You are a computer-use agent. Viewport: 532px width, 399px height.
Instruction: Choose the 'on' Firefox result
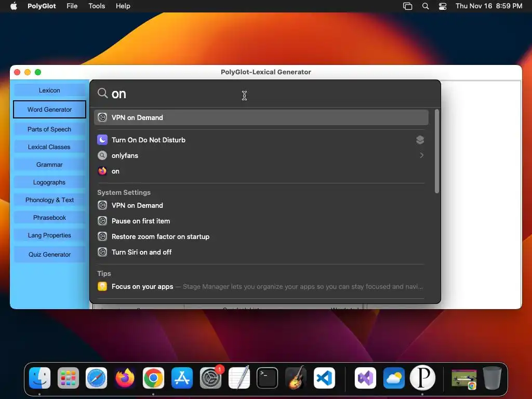(261, 171)
